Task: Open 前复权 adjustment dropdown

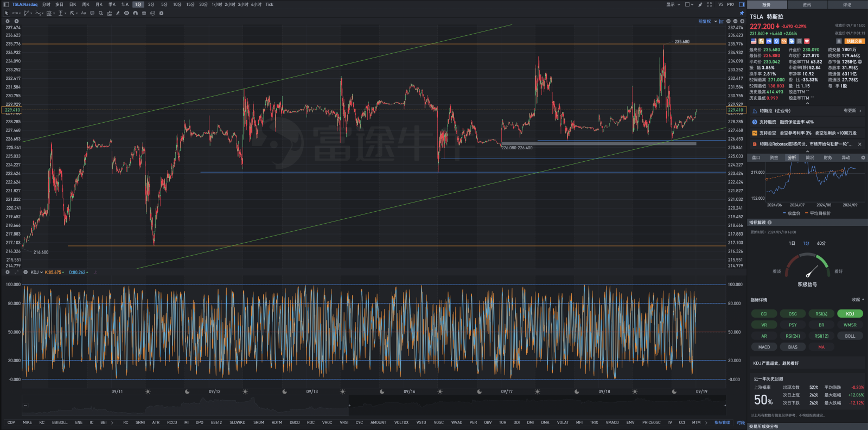Action: coord(707,21)
